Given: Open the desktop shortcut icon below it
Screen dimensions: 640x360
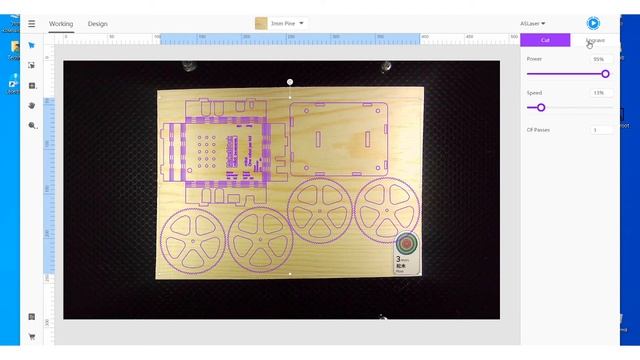Looking at the screenshot, I should click(13, 84).
